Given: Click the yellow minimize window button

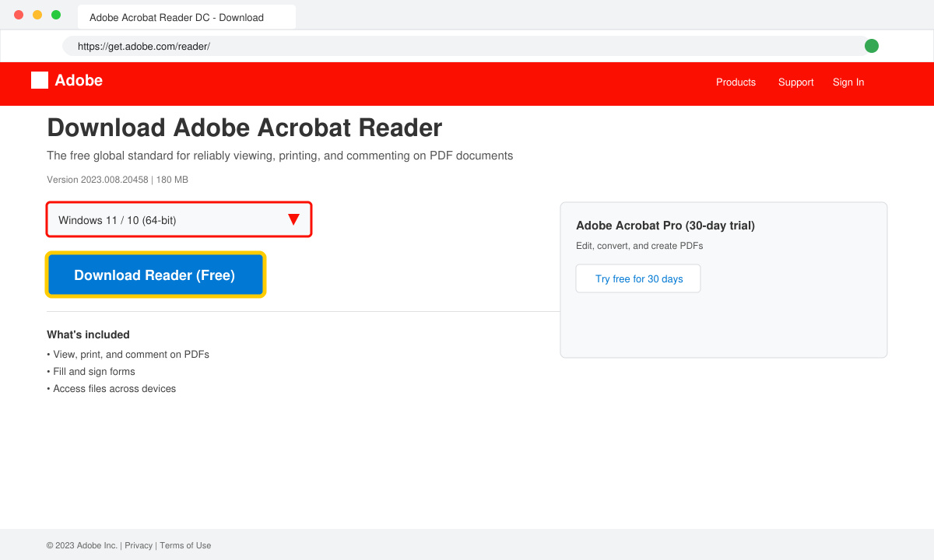Looking at the screenshot, I should pyautogui.click(x=37, y=15).
